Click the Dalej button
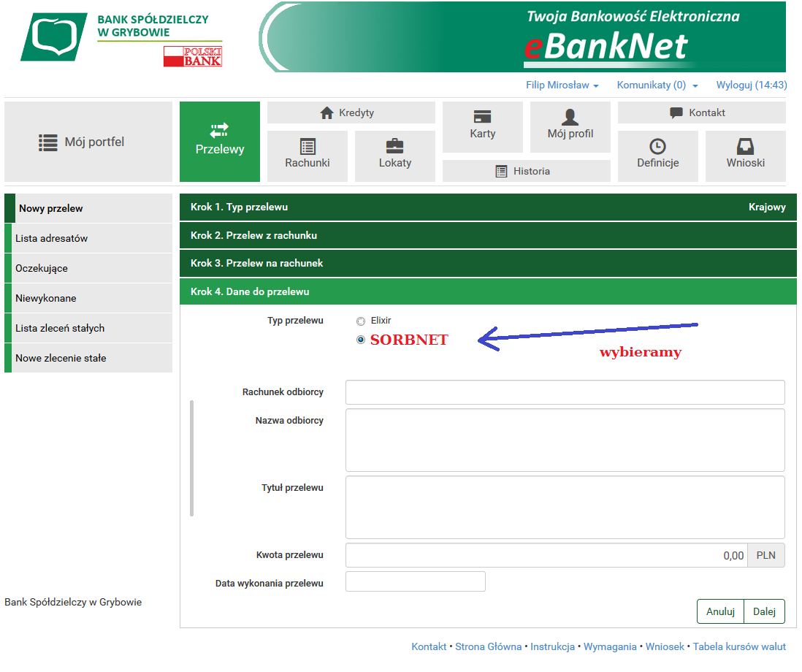Viewport: 802px width, 672px height. tap(764, 611)
